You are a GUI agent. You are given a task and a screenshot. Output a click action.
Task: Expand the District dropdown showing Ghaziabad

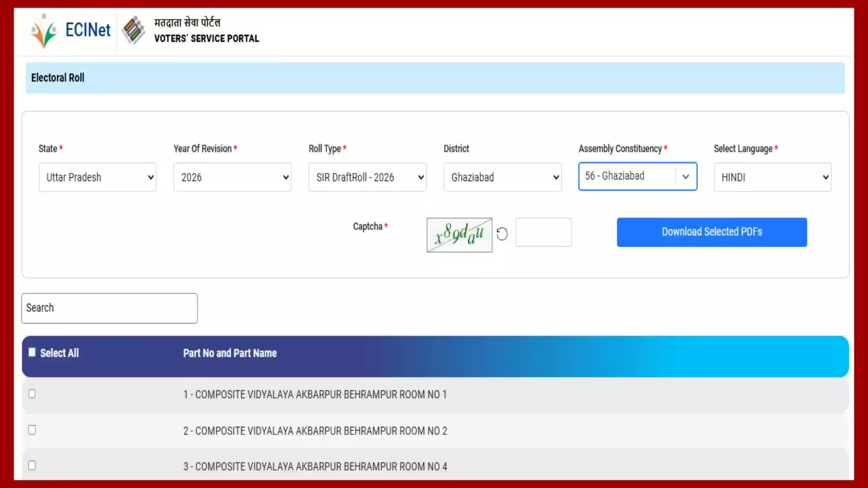(x=502, y=177)
